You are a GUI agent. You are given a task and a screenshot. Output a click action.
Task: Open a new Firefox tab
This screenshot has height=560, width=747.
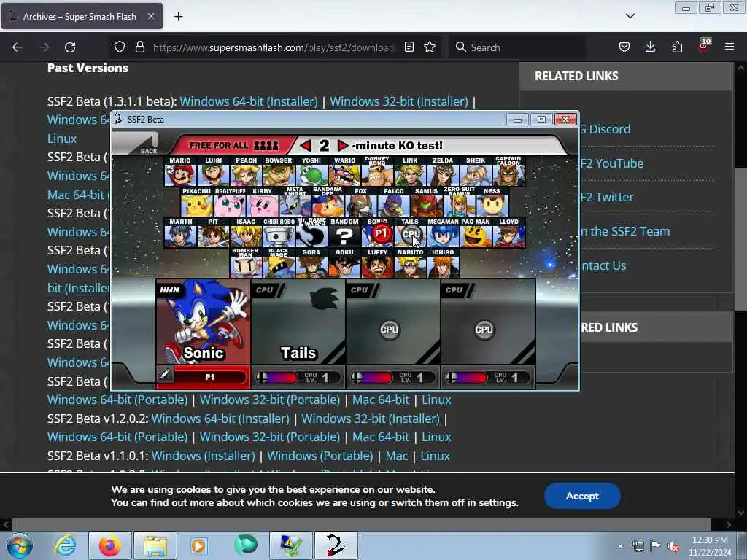click(x=178, y=17)
